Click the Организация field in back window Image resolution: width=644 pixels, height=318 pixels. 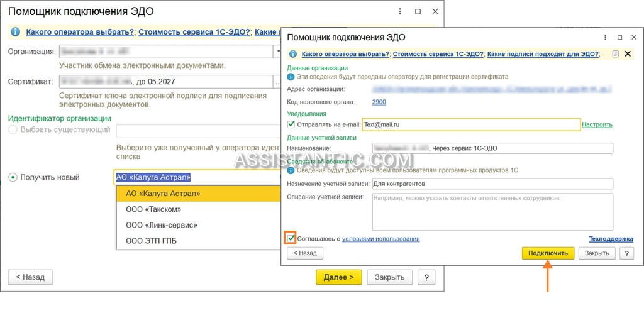point(166,52)
